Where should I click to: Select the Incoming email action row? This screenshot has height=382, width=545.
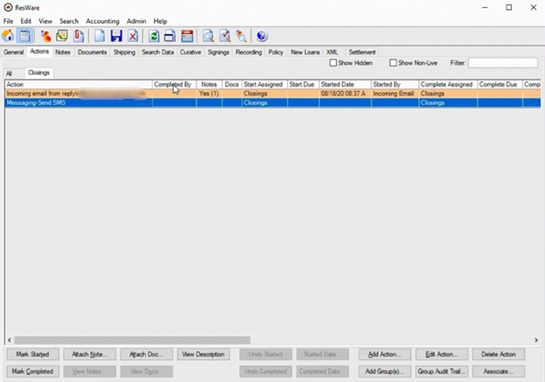[x=272, y=94]
